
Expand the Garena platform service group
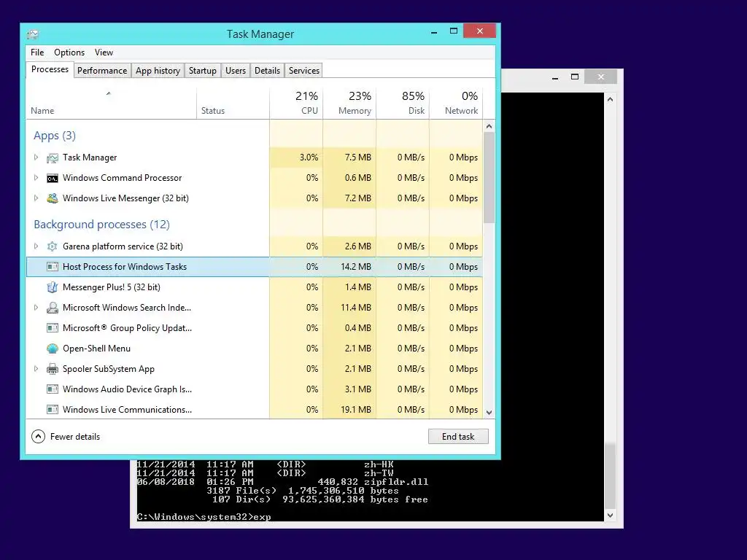tap(36, 246)
